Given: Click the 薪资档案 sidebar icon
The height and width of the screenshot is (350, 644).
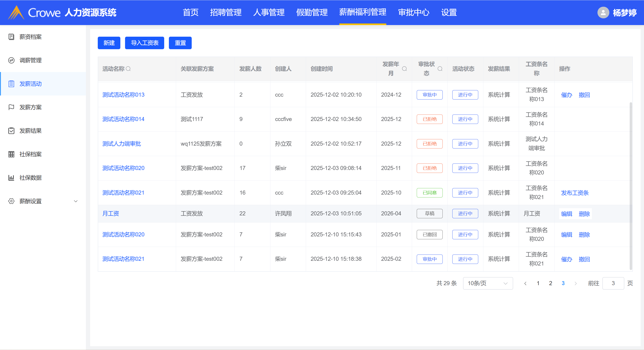Looking at the screenshot, I should coord(11,37).
